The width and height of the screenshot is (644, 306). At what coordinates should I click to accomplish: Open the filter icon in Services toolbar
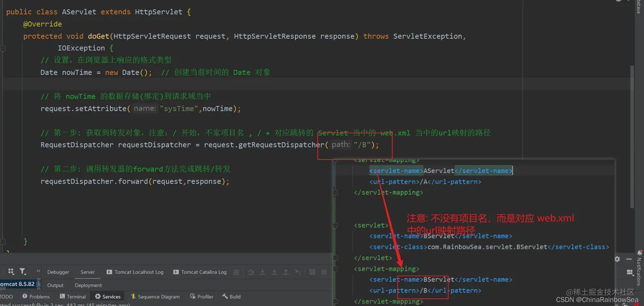tap(23, 272)
